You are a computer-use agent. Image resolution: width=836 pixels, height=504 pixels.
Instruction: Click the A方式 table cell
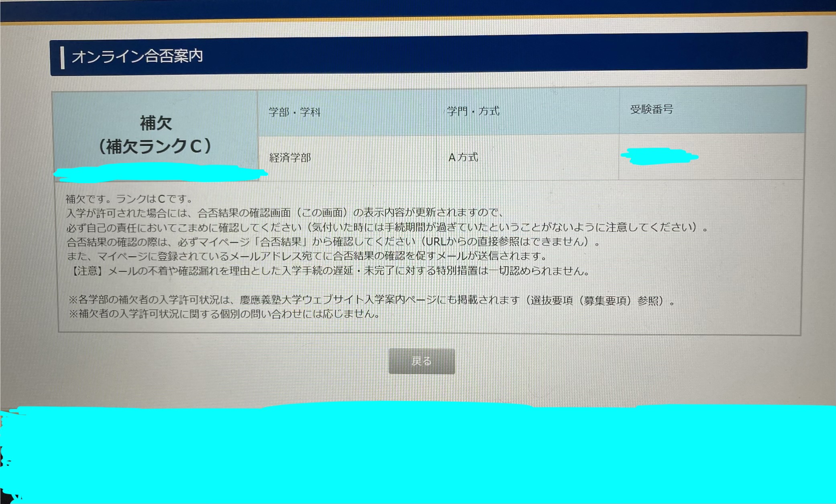point(463,157)
